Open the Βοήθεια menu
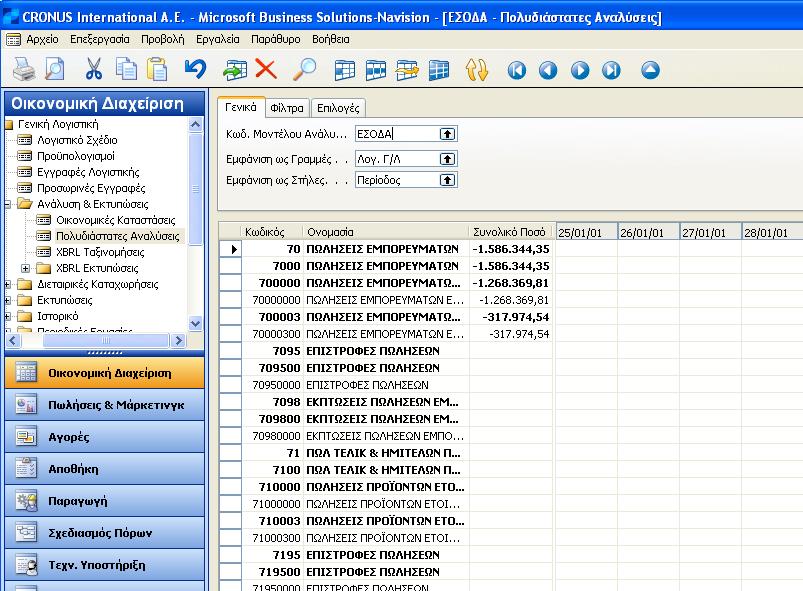This screenshot has width=803, height=591. (331, 39)
